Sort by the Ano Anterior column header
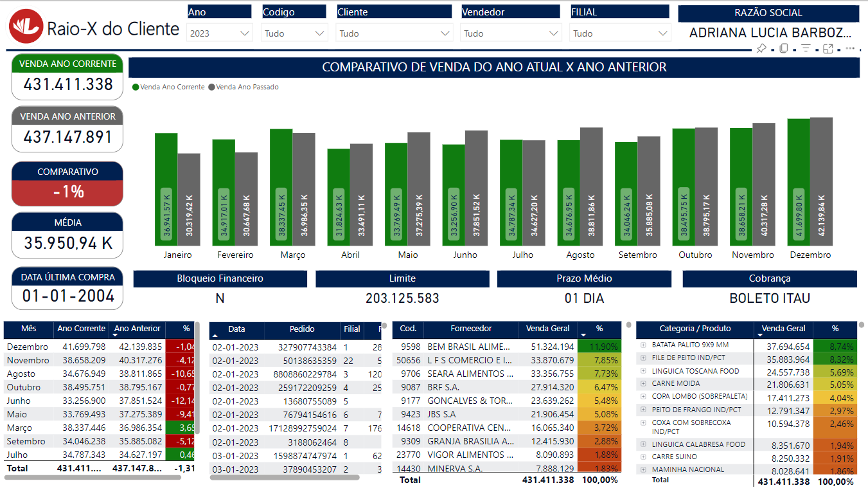868x499 pixels. point(137,329)
